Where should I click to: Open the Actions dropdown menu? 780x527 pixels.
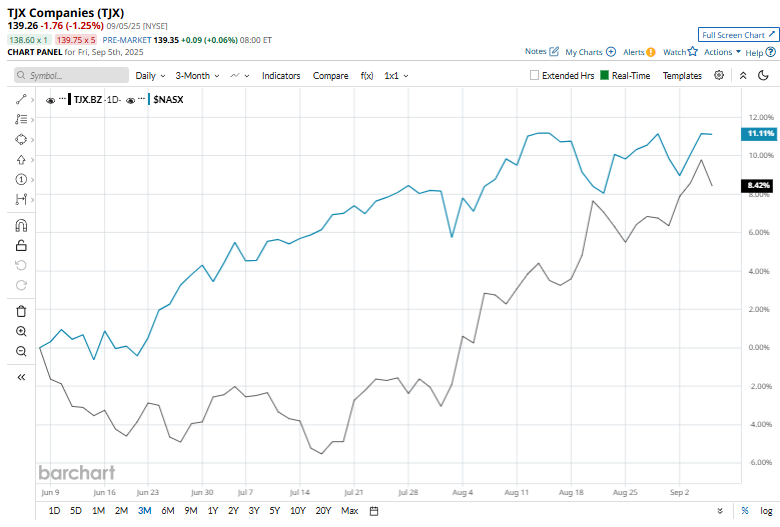[x=722, y=52]
